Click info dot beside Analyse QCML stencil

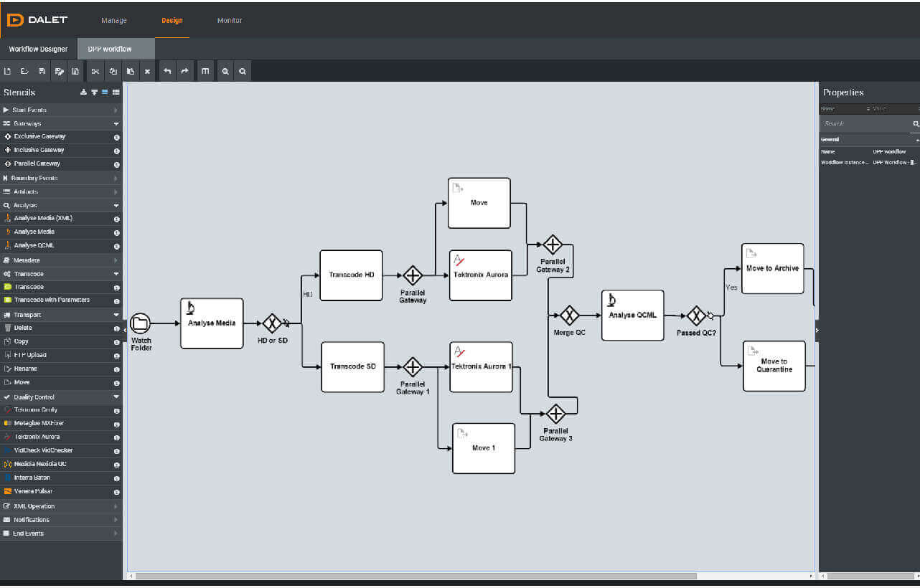pos(117,246)
